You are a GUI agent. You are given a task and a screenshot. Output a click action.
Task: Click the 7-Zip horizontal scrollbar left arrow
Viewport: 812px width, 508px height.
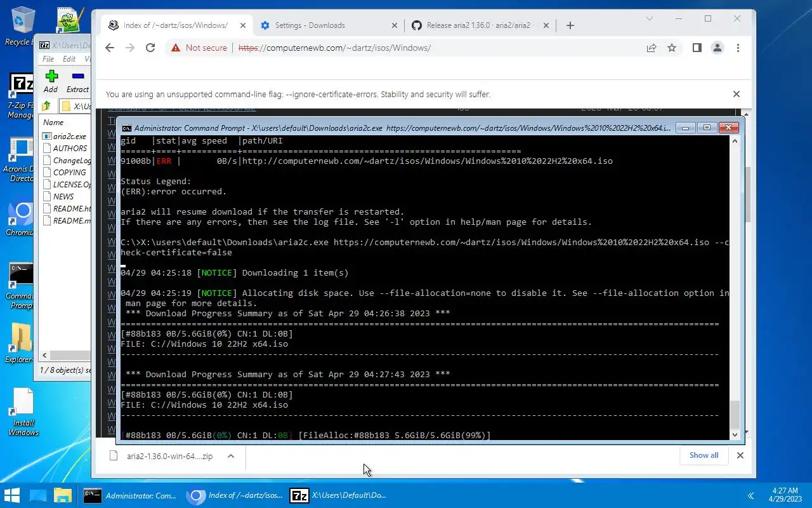[45, 356]
